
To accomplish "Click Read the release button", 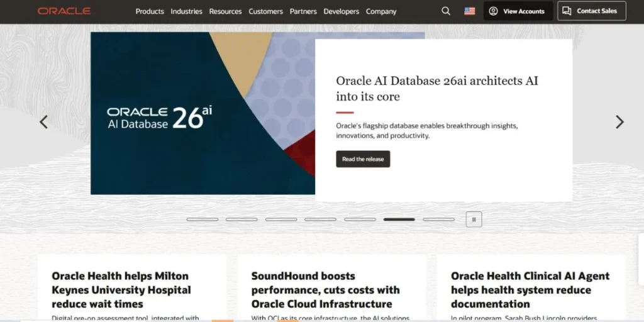I will pos(363,159).
